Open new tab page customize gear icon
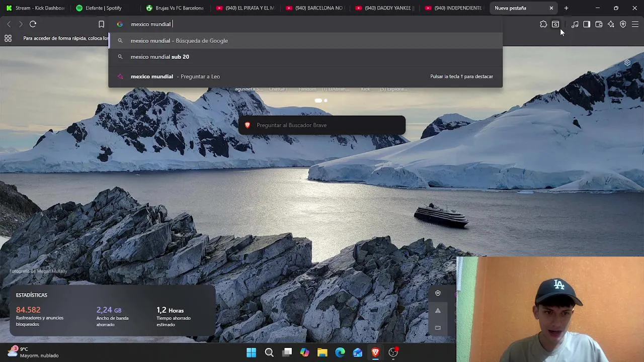 coord(627,63)
